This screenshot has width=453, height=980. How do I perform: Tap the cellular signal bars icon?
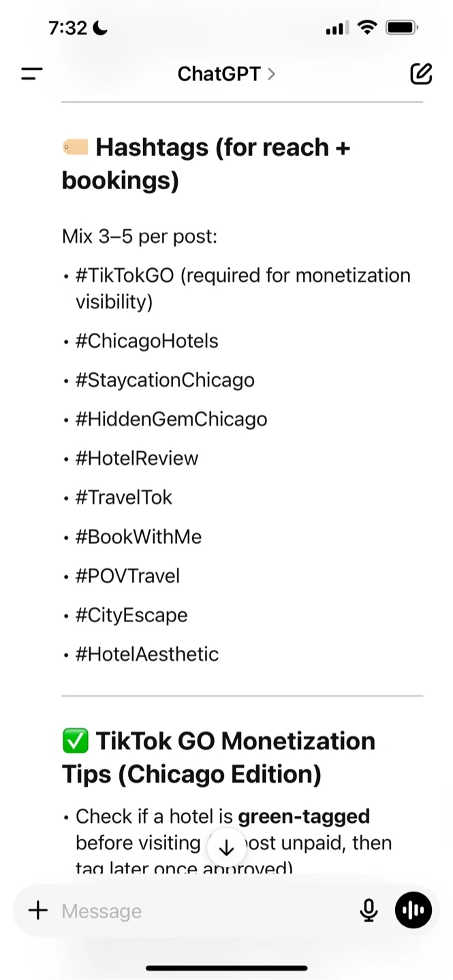(337, 28)
